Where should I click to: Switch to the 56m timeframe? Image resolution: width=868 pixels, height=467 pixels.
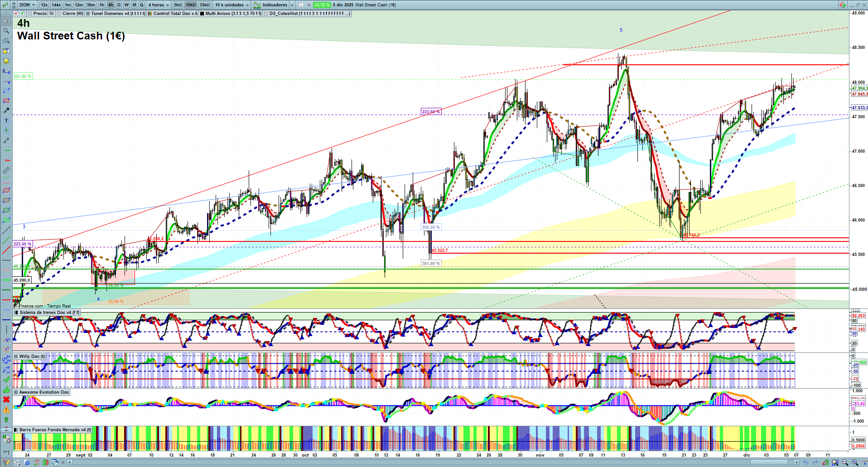pos(91,5)
